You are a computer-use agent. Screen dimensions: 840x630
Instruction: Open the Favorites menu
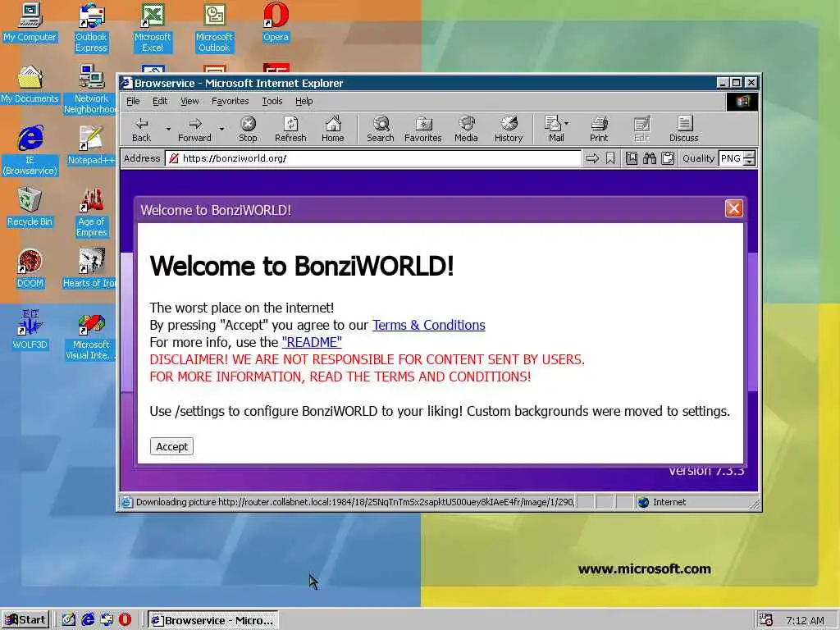(230, 101)
